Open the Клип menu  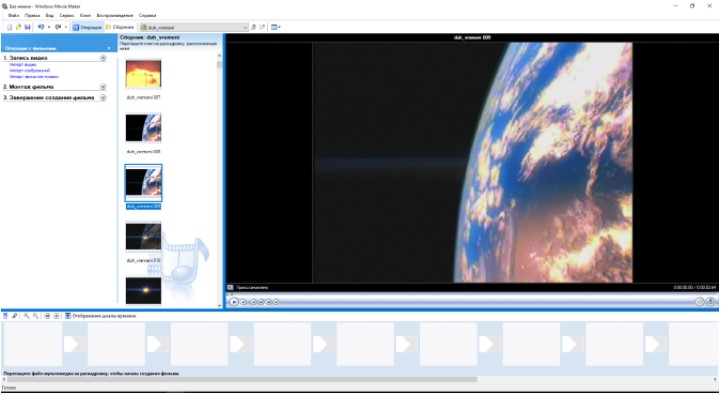tap(86, 15)
